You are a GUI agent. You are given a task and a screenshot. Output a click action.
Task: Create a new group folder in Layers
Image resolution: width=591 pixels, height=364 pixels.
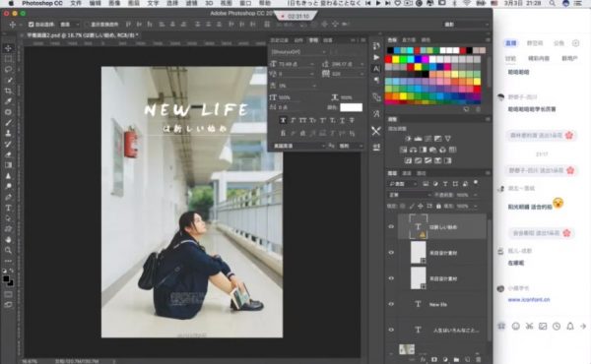(x=456, y=359)
